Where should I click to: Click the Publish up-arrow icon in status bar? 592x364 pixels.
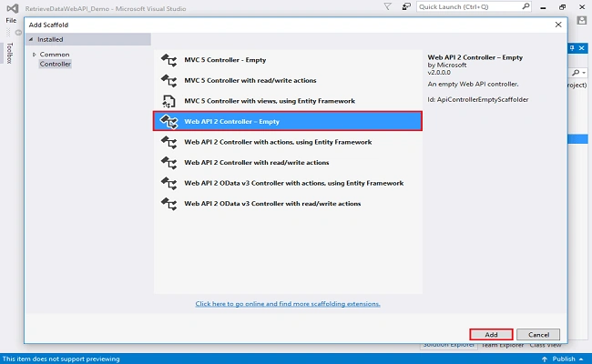click(545, 359)
